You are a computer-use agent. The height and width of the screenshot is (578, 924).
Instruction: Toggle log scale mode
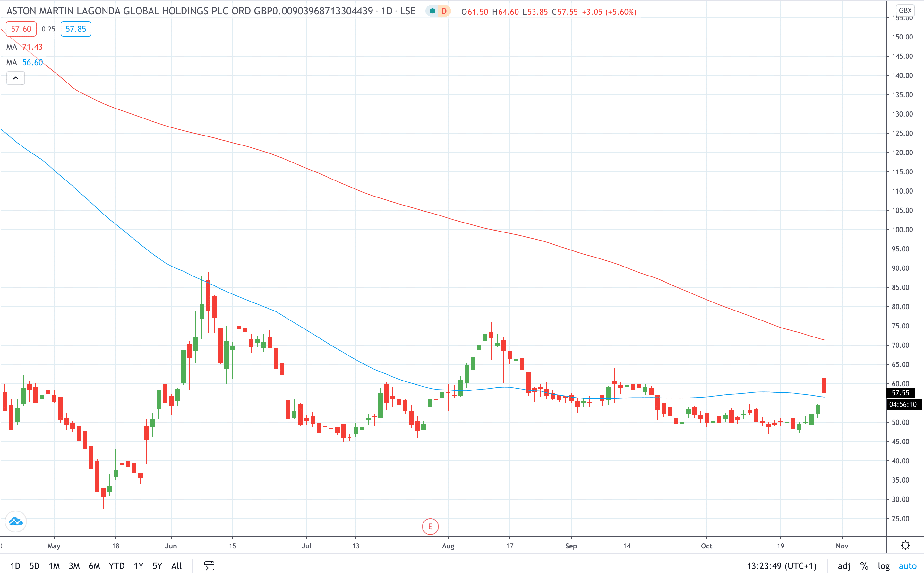pos(884,566)
